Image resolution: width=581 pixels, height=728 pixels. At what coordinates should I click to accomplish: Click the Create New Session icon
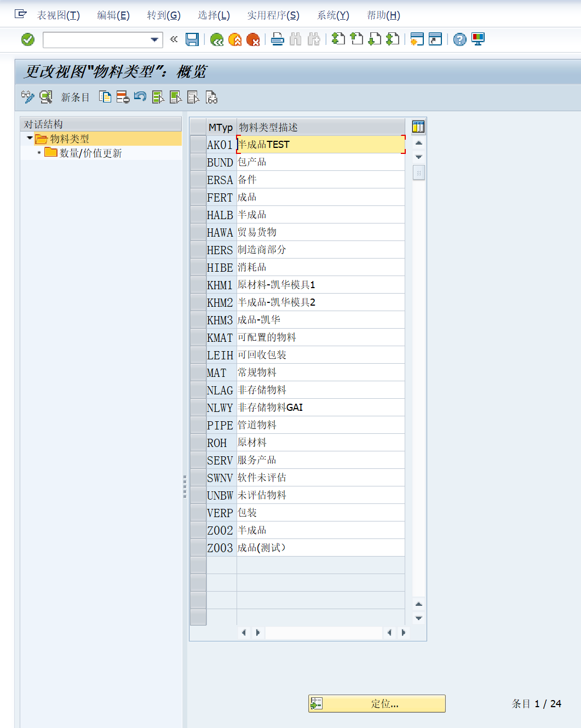(x=417, y=39)
